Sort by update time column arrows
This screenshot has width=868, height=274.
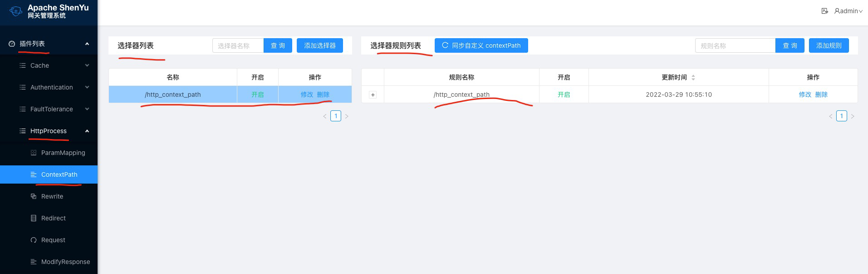693,78
